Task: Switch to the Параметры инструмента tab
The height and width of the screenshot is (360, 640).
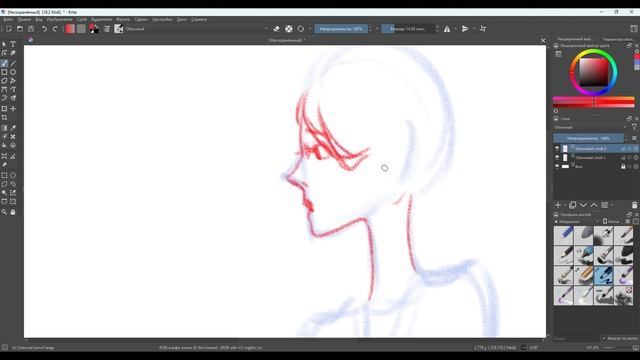Action: point(618,39)
